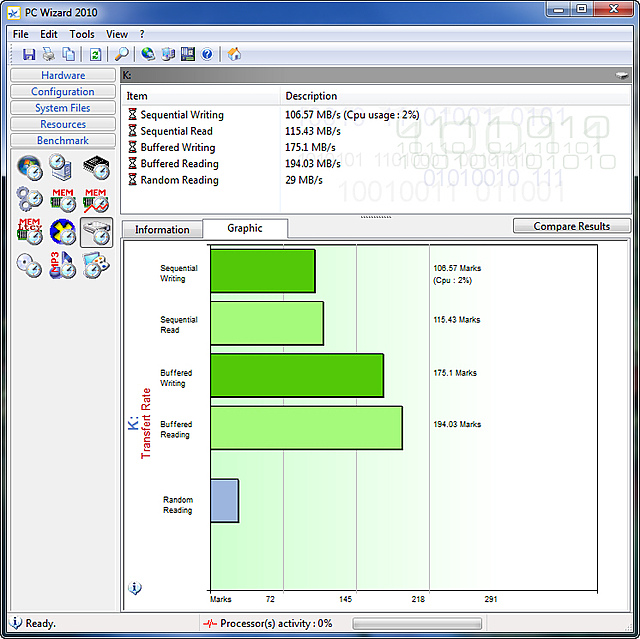The image size is (640, 639).
Task: Select the MP3 compression benchmark icon
Action: (62, 265)
